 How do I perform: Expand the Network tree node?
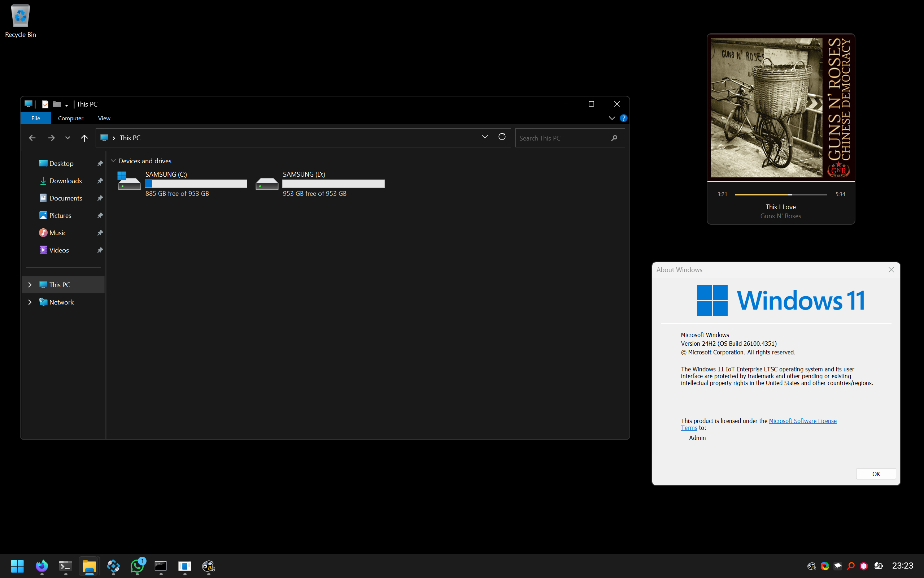click(x=30, y=302)
